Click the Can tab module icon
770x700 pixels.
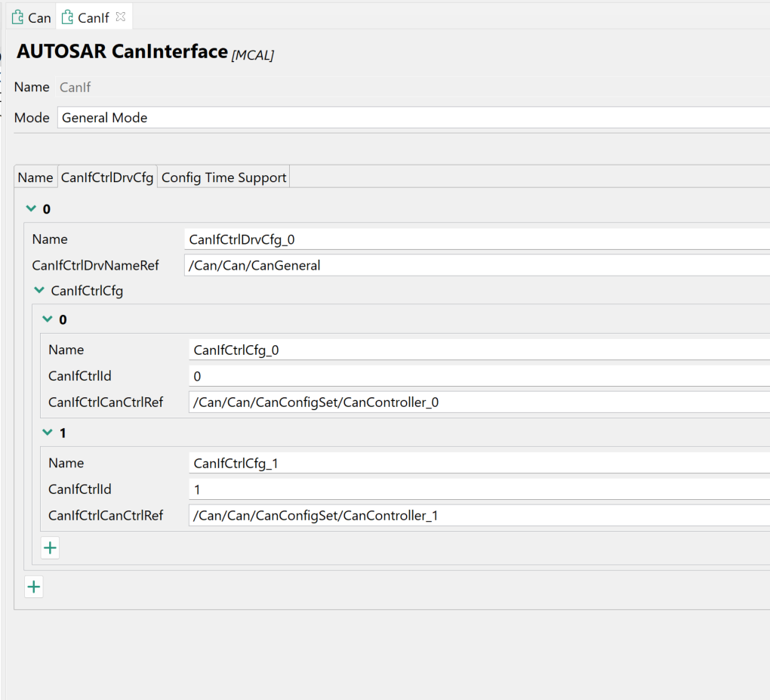[17, 17]
